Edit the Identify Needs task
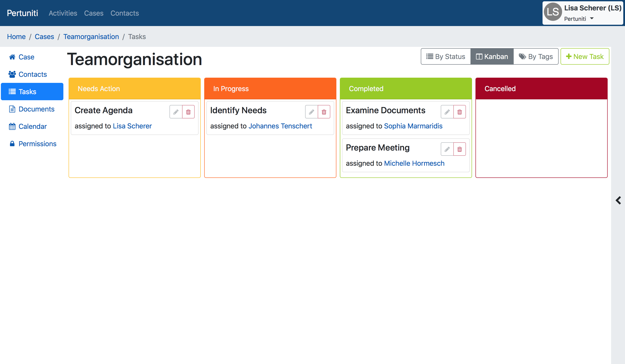Image resolution: width=625 pixels, height=364 pixels. pos(311,112)
